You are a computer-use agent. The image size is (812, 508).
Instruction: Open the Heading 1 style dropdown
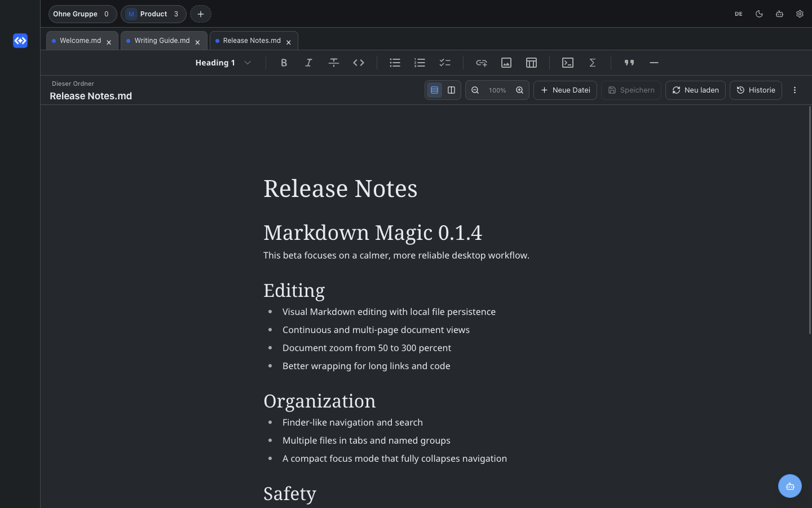(223, 63)
